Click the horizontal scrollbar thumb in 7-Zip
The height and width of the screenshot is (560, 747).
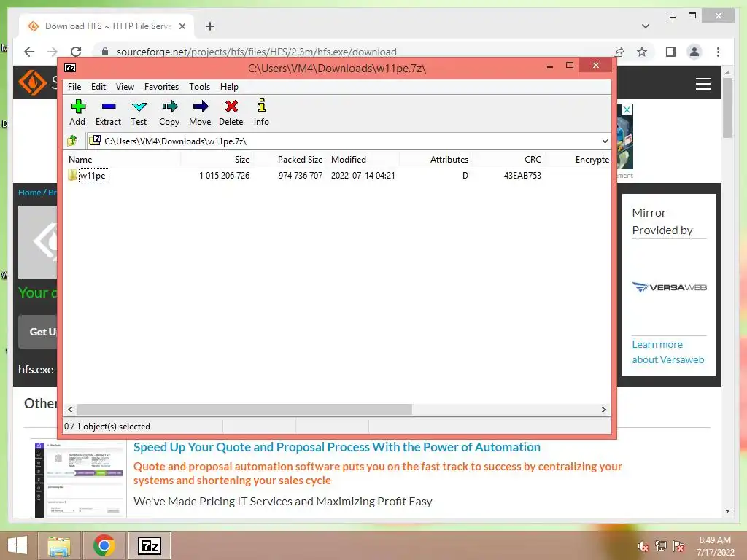click(244, 409)
